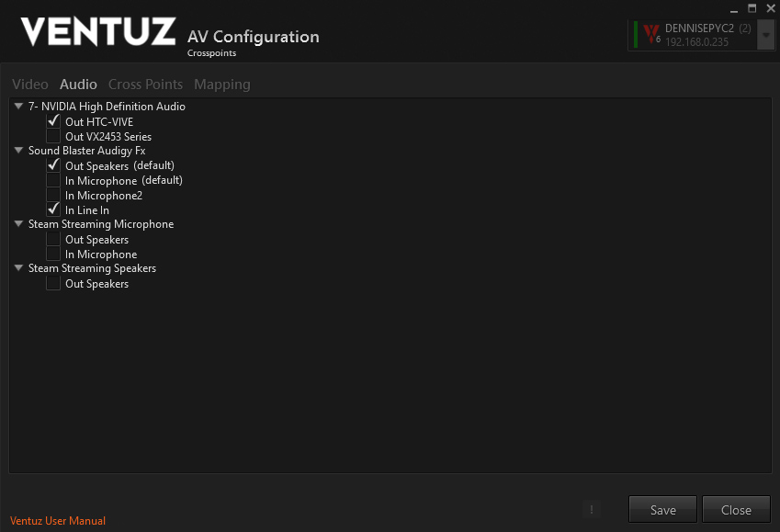The width and height of the screenshot is (780, 532).
Task: Collapse the Sound Blaster Audigy Fx group
Action: (x=19, y=151)
